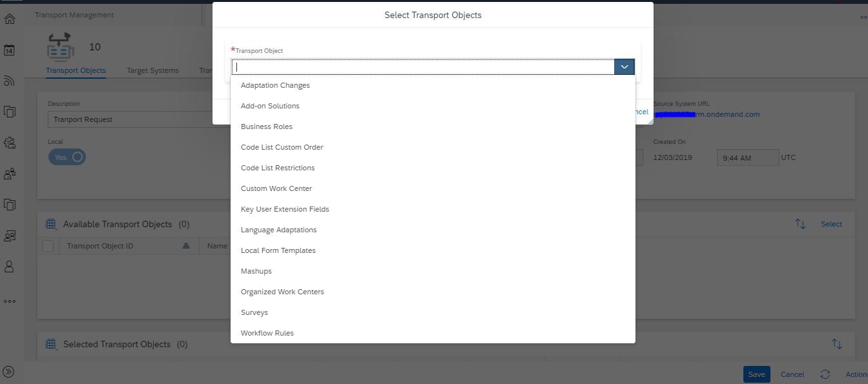This screenshot has height=384, width=868.
Task: Click the refresh icon beside Cancel
Action: (x=825, y=374)
